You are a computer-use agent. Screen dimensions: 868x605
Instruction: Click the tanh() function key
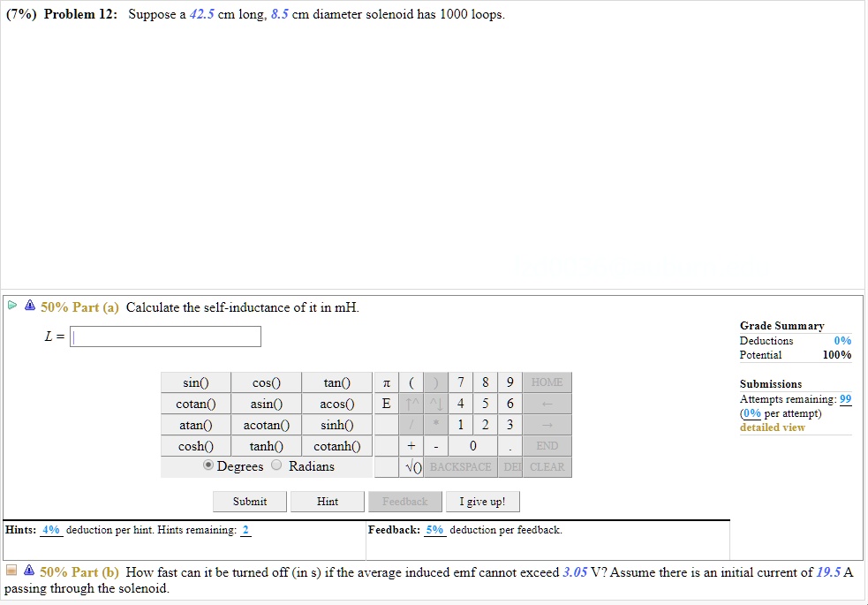coord(267,445)
